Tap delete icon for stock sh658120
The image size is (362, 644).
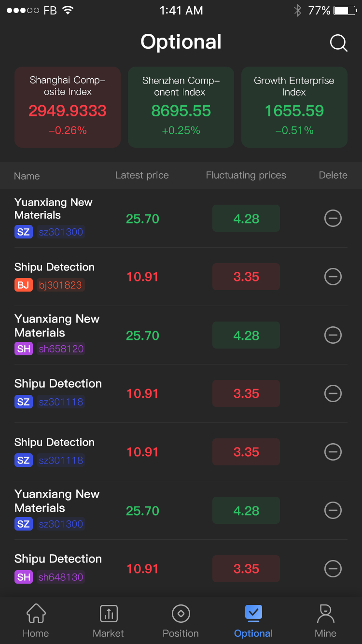[333, 335]
